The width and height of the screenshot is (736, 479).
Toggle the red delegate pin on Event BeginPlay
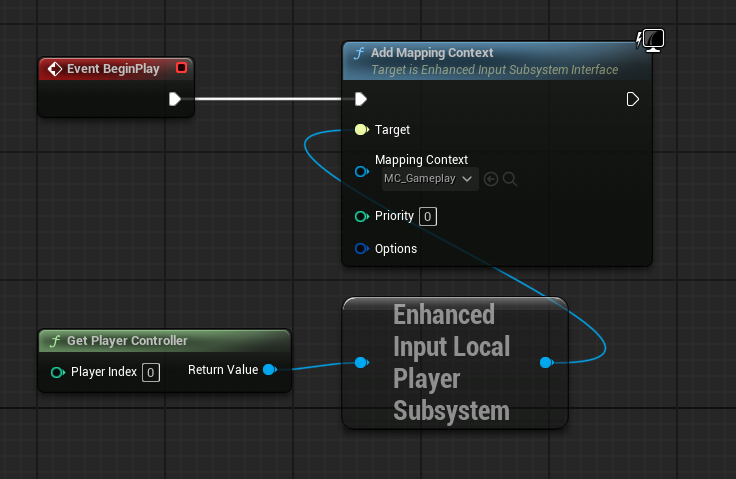tap(181, 68)
